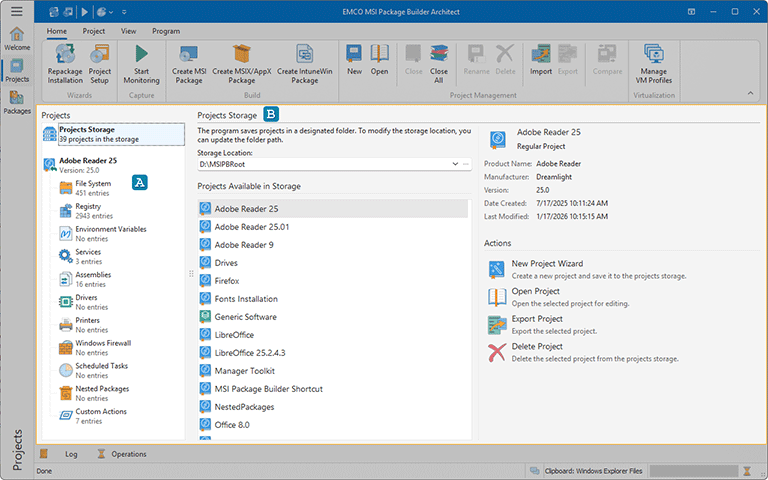Screen dimensions: 768x480
Task: Go to the Welcome sidebar page
Action: click(17, 38)
